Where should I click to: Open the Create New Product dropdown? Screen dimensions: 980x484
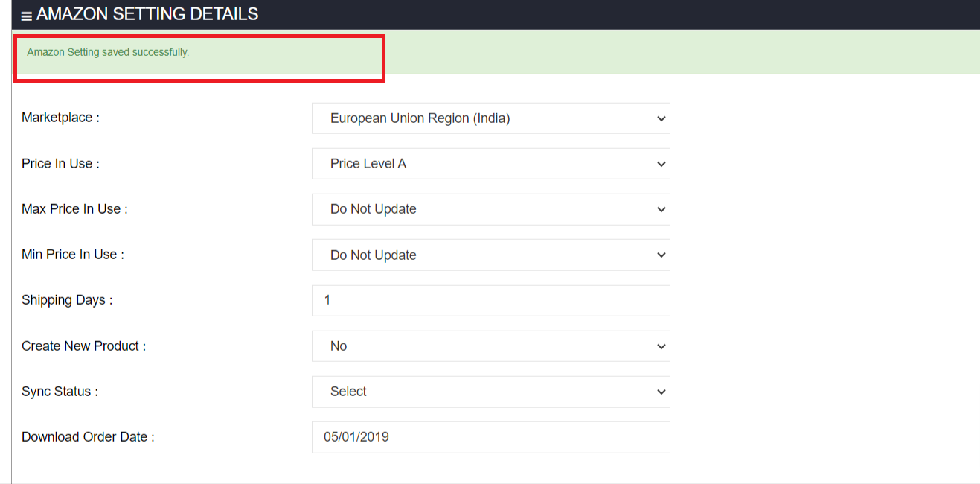[491, 346]
